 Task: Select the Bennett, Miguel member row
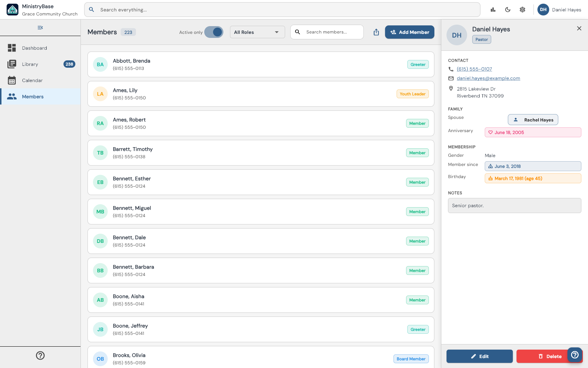point(261,212)
